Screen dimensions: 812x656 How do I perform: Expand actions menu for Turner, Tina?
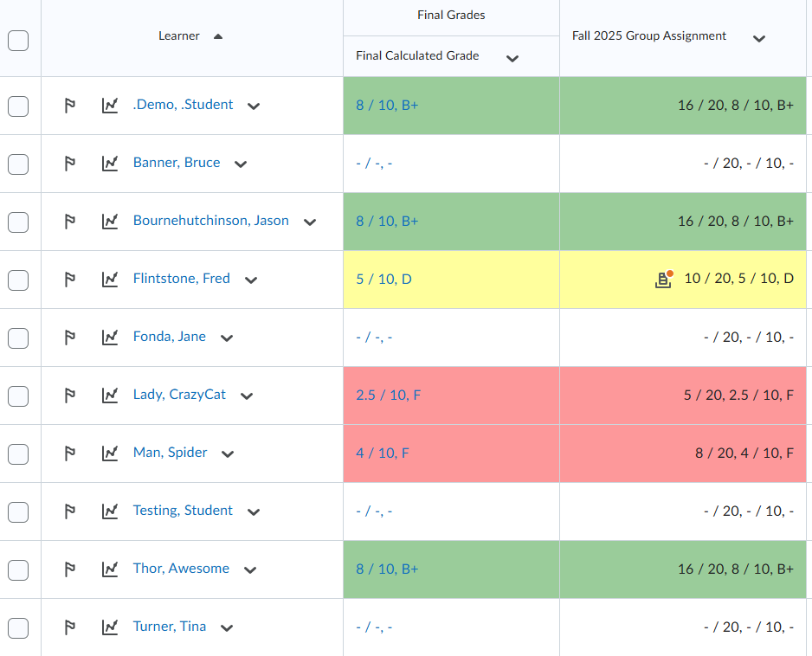tap(226, 628)
